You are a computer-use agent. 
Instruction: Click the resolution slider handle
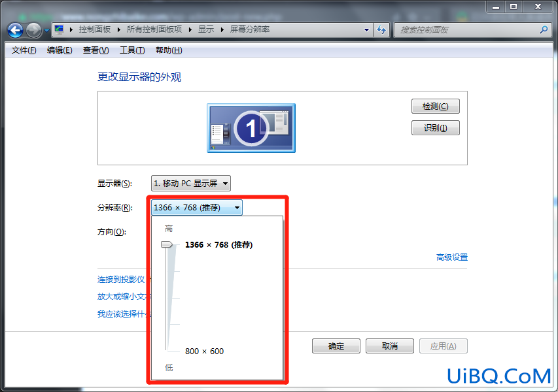point(167,244)
